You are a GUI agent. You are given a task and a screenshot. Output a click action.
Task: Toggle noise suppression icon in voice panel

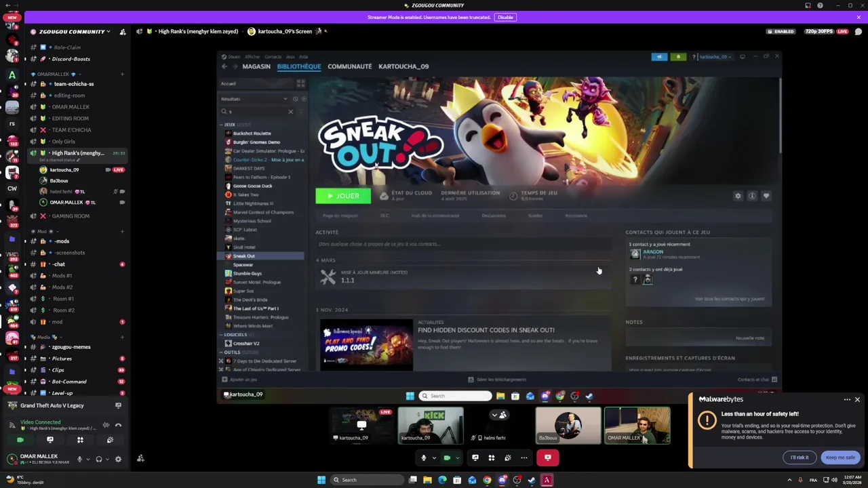pos(106,425)
